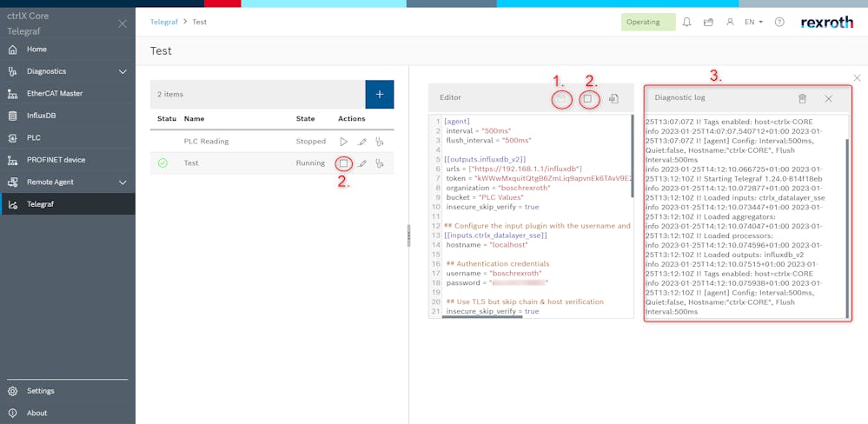Click the Name column header

(195, 118)
